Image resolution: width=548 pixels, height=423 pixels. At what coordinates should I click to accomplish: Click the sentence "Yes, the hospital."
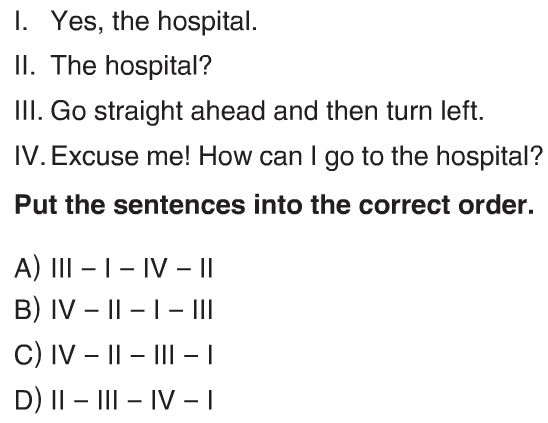click(154, 22)
